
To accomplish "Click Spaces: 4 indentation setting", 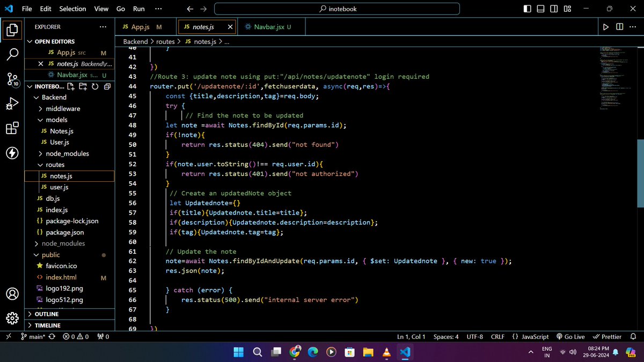I will pos(446,337).
